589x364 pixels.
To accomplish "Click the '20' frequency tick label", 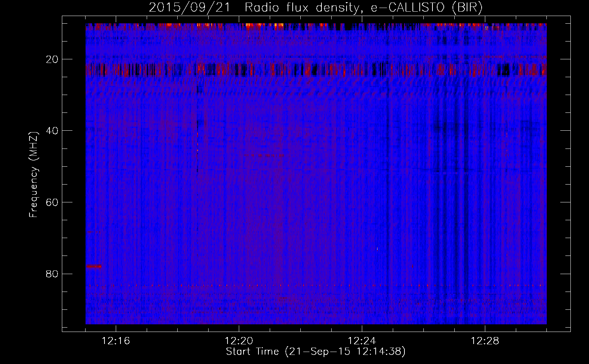I will [x=52, y=59].
